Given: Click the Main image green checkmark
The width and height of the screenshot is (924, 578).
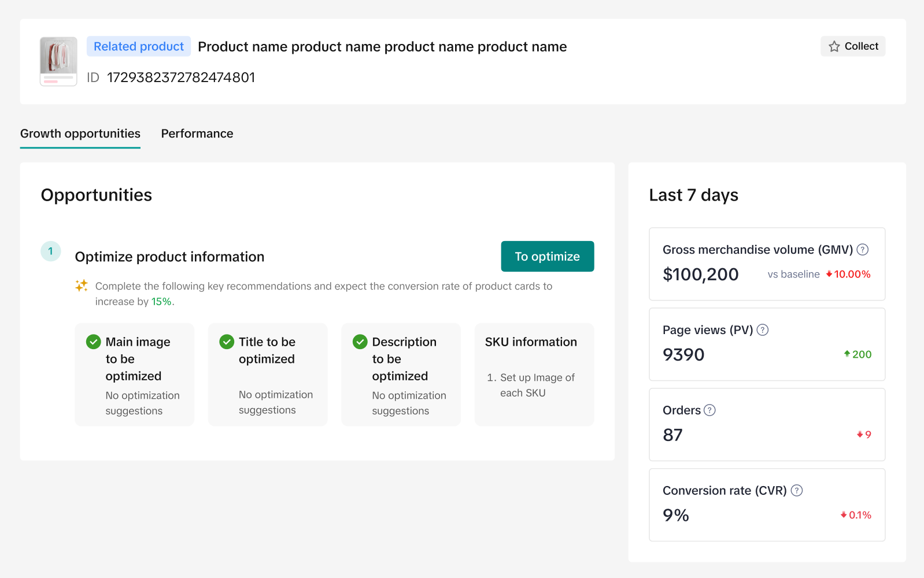Looking at the screenshot, I should [x=93, y=342].
